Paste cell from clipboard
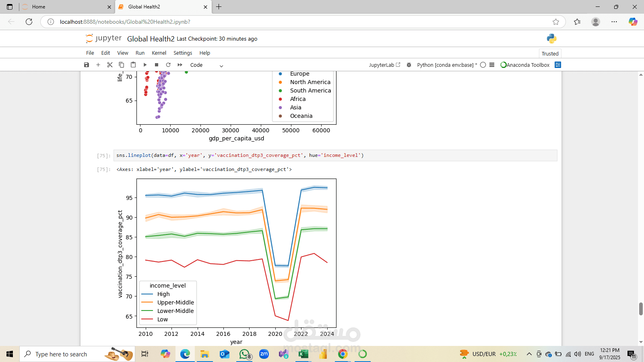Screen dimensions: 644x362 [133, 65]
